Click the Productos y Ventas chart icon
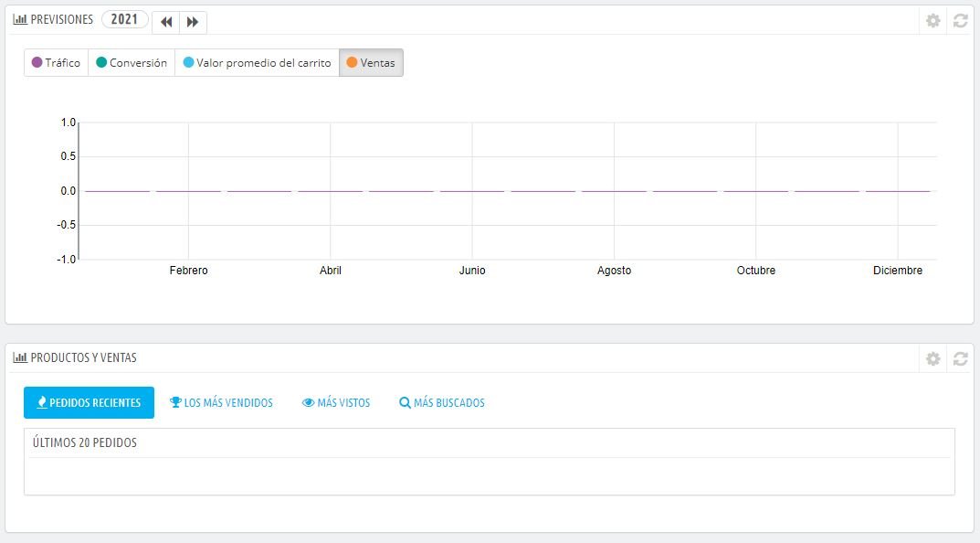Screen dimensions: 980x543 [x=20, y=357]
